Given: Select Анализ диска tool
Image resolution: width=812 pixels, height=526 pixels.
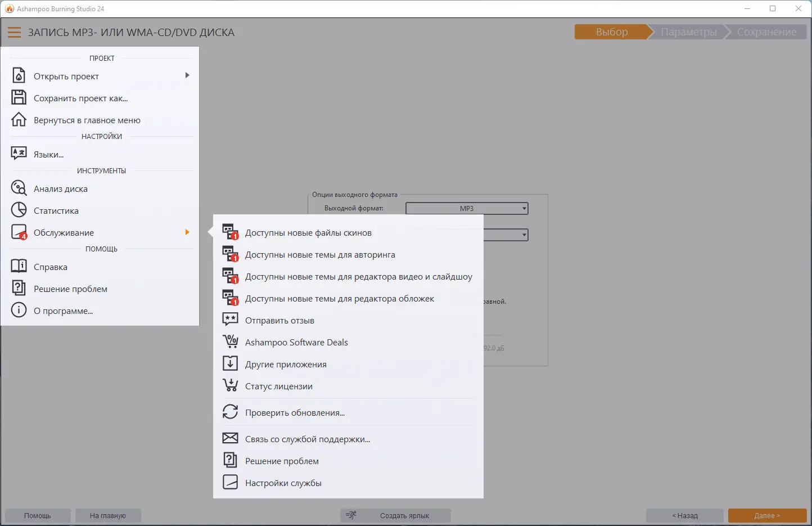Looking at the screenshot, I should [x=101, y=188].
